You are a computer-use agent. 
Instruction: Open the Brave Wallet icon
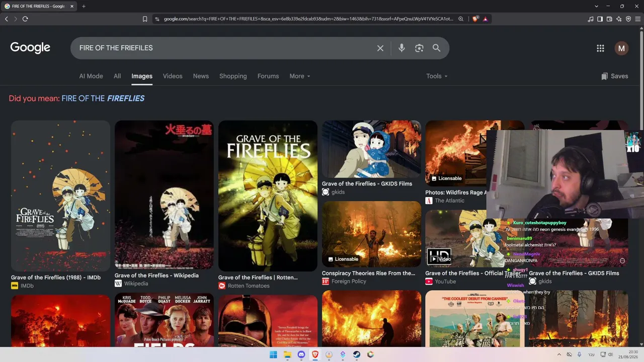tap(609, 19)
